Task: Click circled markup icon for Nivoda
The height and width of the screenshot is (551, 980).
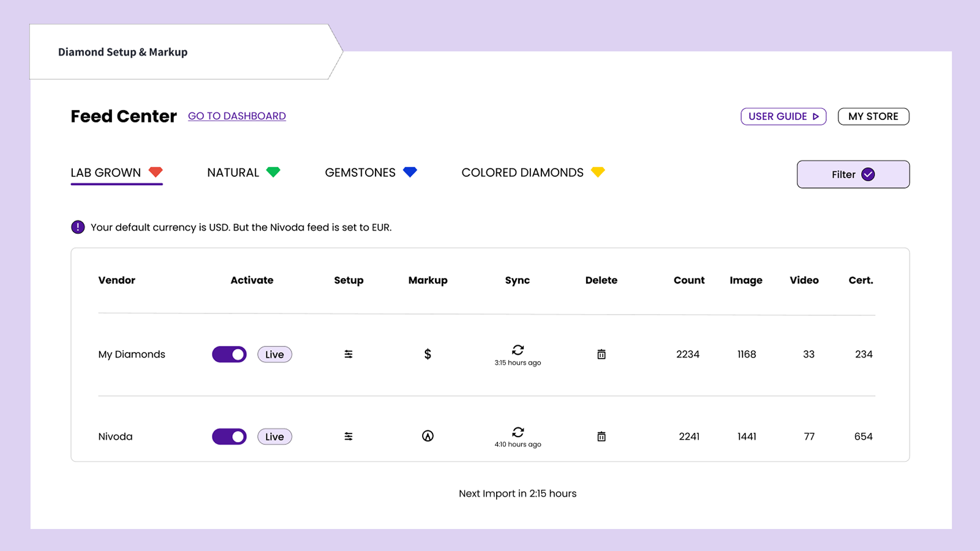Action: 428,436
